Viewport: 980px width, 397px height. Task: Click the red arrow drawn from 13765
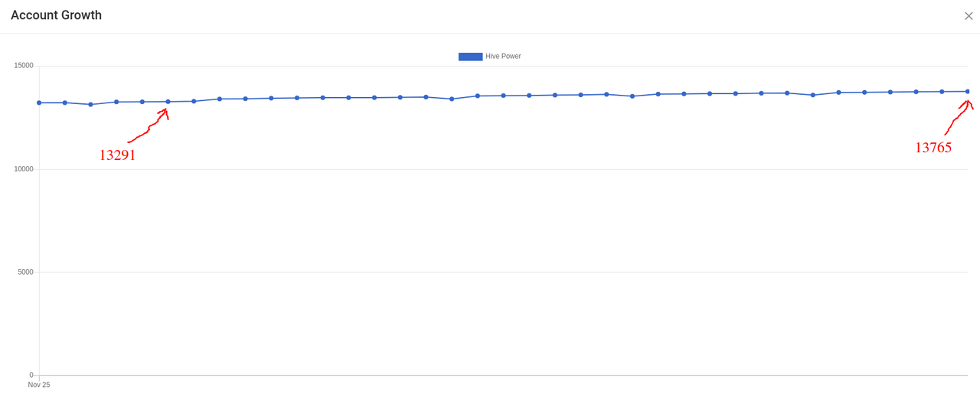[959, 117]
